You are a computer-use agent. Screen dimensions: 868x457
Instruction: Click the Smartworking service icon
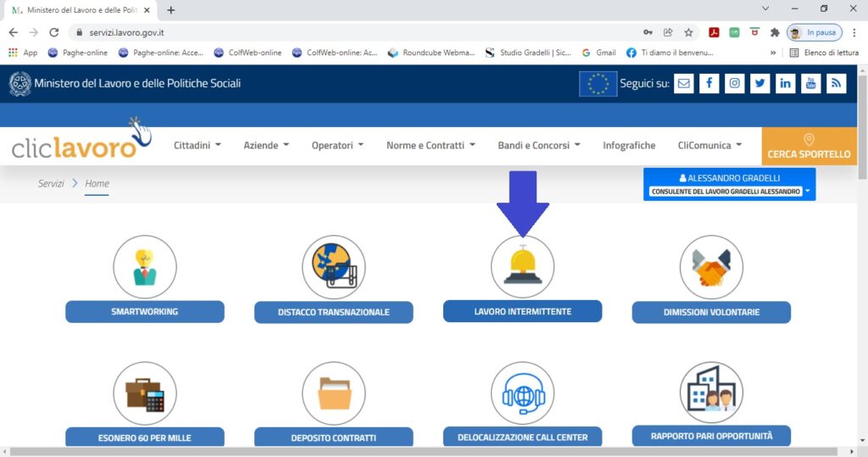[x=145, y=266]
